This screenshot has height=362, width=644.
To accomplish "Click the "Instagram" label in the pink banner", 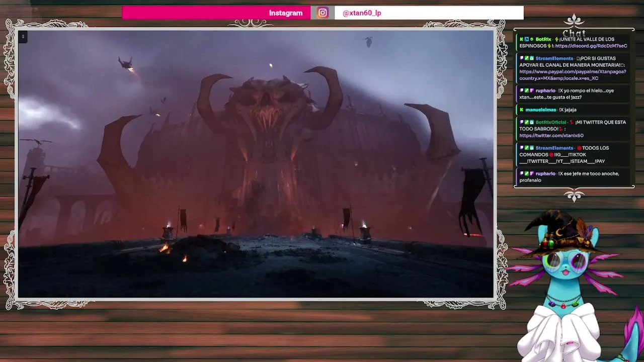I will [286, 13].
